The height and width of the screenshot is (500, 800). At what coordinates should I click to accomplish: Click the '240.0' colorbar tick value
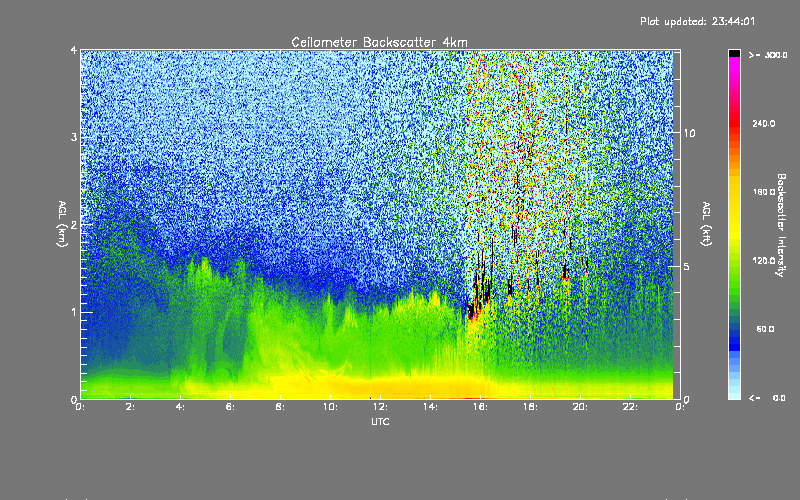click(x=764, y=123)
